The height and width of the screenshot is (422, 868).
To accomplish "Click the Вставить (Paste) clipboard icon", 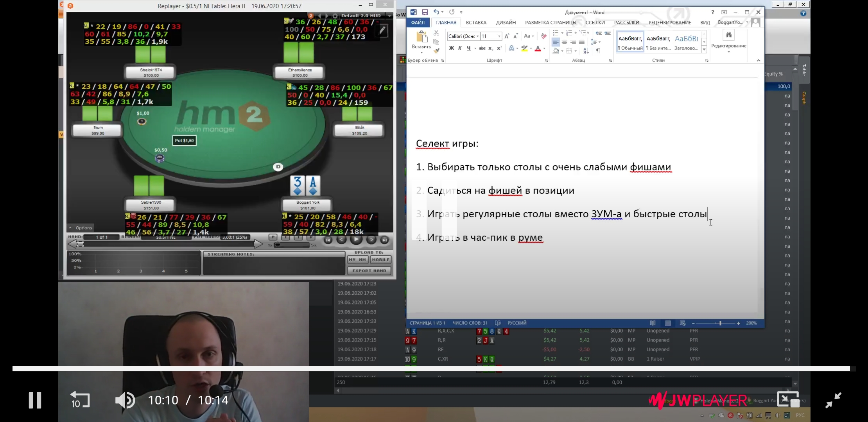I will click(421, 37).
